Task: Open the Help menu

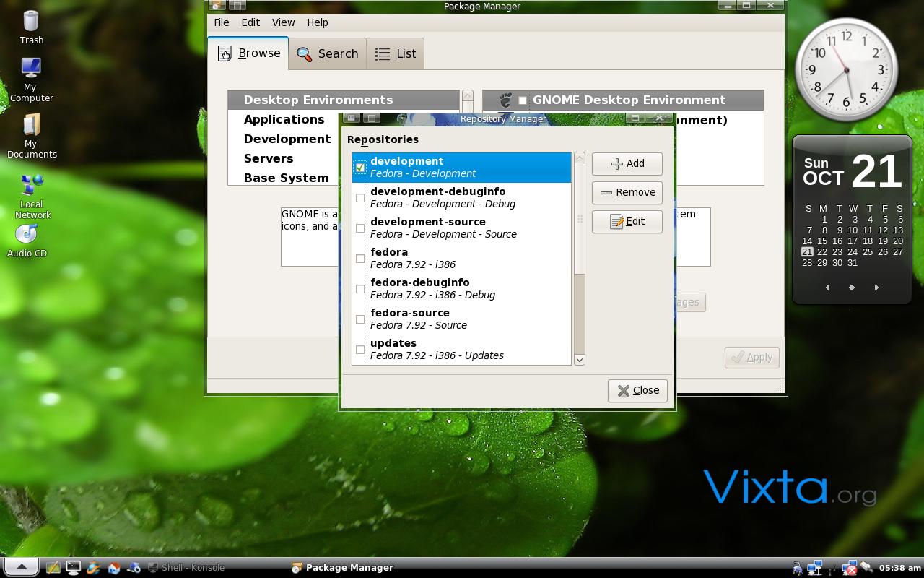Action: point(318,22)
